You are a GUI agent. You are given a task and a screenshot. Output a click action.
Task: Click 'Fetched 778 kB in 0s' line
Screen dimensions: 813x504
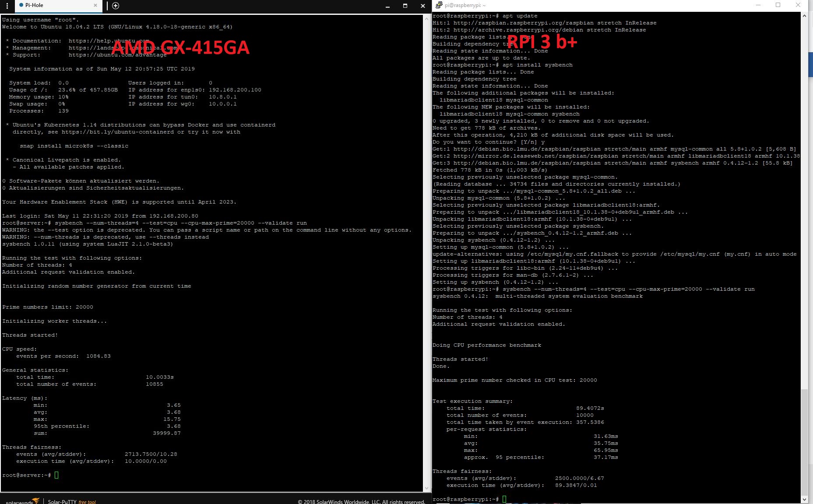point(490,170)
